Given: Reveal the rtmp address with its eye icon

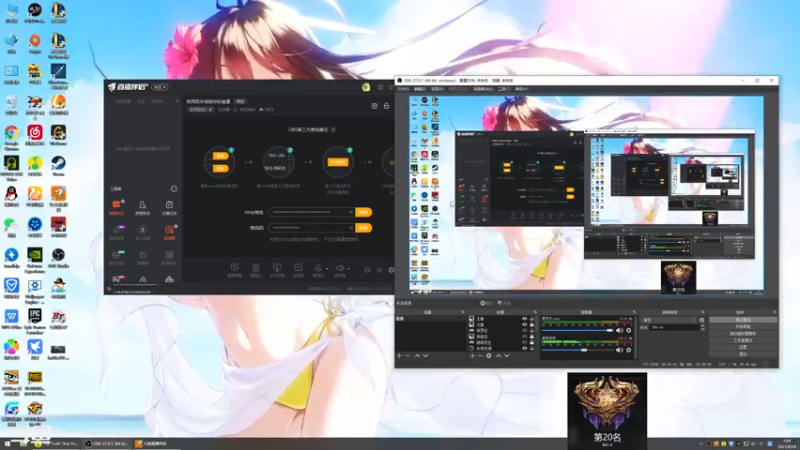Looking at the screenshot, I should tap(351, 212).
